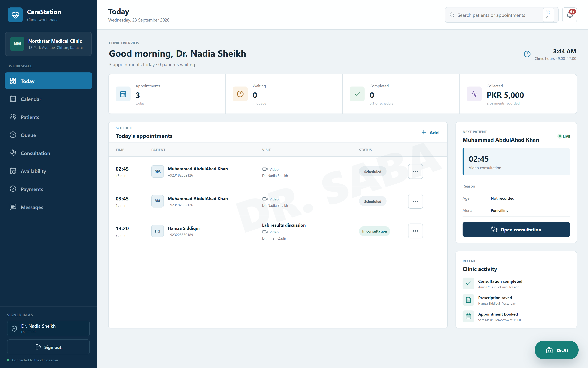
Task: Click the search magnifier icon
Action: 452,15
